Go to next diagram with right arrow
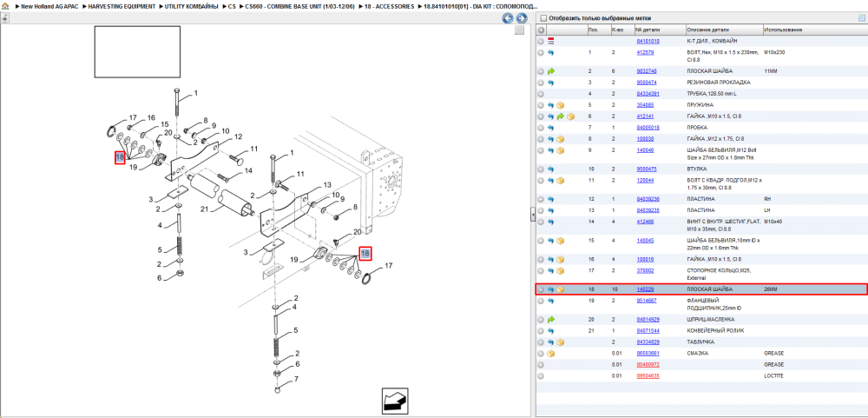This screenshot has width=868, height=418. click(520, 18)
